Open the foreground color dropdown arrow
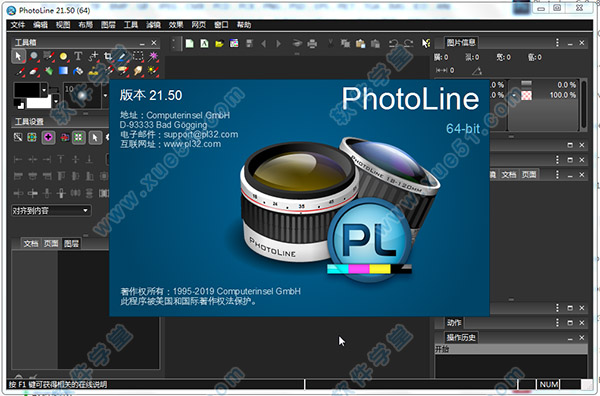 (44, 90)
